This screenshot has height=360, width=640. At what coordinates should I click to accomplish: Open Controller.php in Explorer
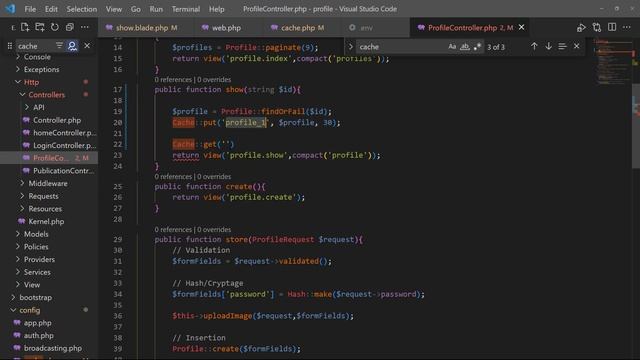tap(57, 120)
